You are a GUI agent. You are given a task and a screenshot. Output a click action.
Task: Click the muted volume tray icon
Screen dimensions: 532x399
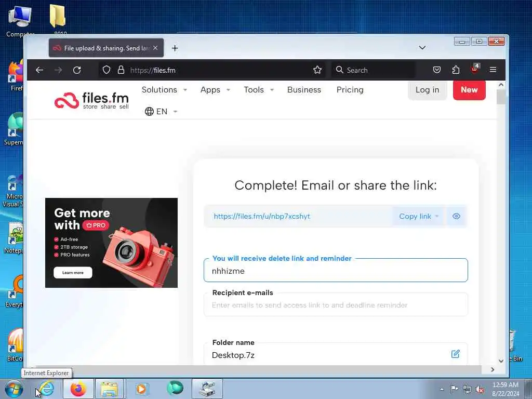pos(480,390)
